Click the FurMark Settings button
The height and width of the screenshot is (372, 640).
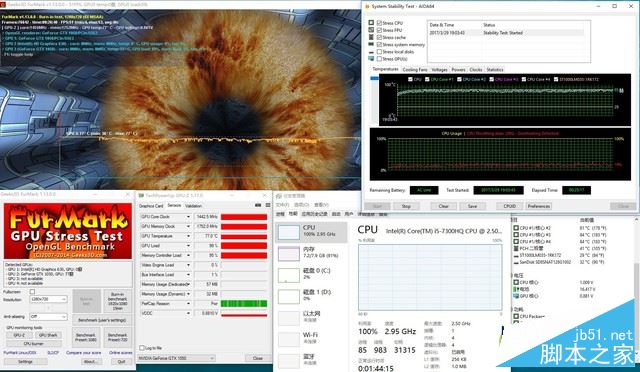click(x=25, y=362)
